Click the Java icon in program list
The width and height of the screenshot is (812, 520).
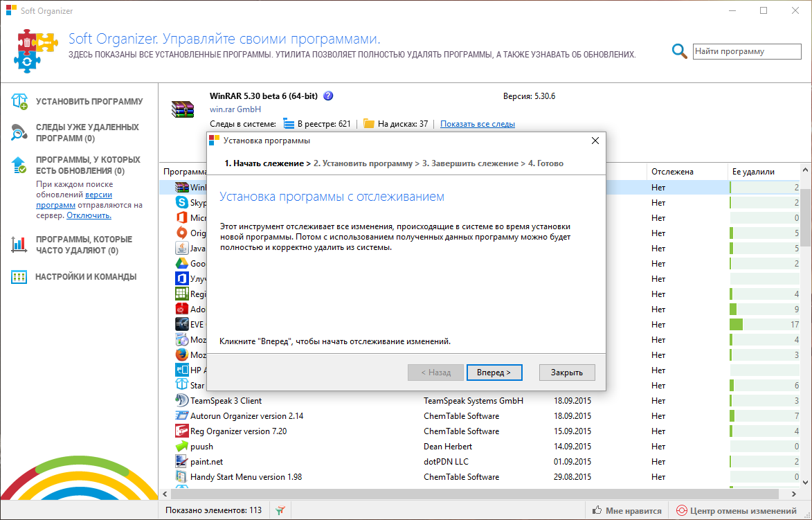point(182,248)
